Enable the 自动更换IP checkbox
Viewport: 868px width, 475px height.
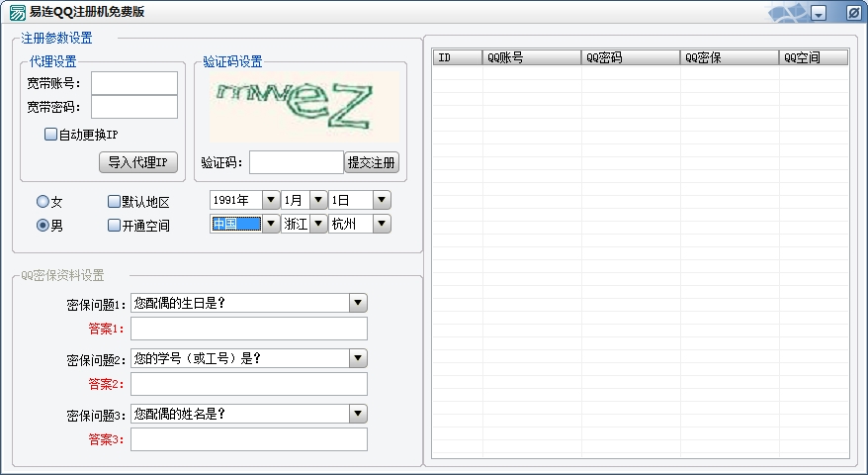point(51,135)
